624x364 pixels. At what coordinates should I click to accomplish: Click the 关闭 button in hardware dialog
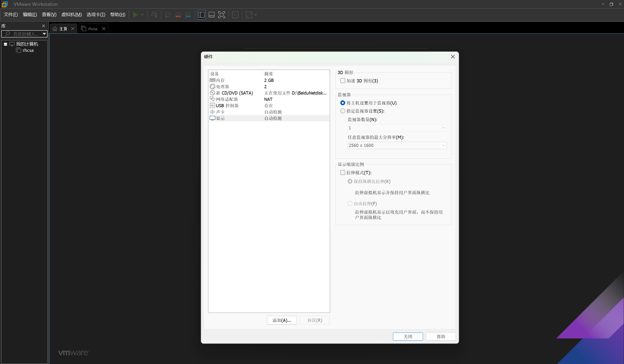click(x=408, y=336)
